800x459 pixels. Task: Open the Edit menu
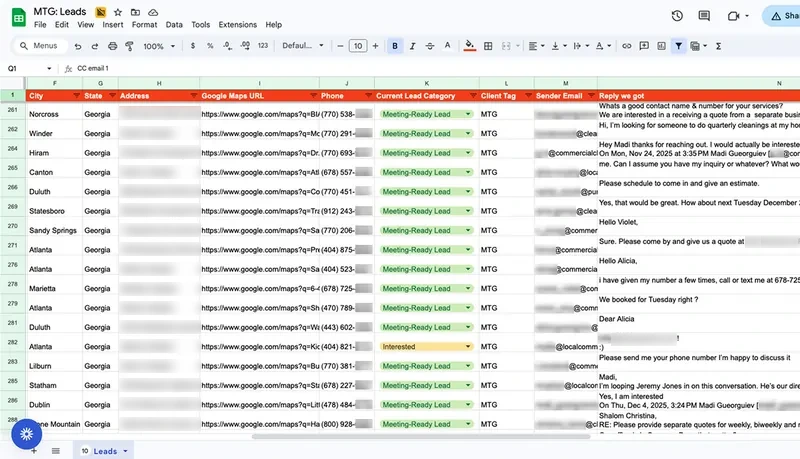62,24
